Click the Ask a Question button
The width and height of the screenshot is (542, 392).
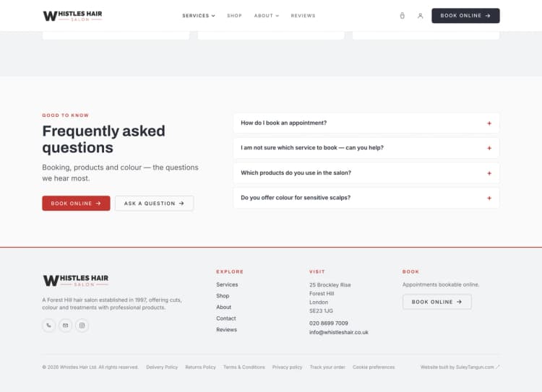click(x=154, y=204)
